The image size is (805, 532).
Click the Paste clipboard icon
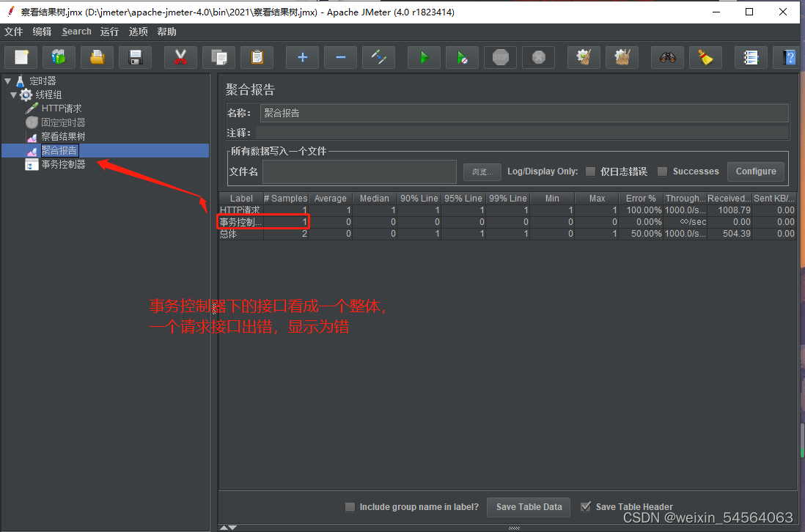257,57
